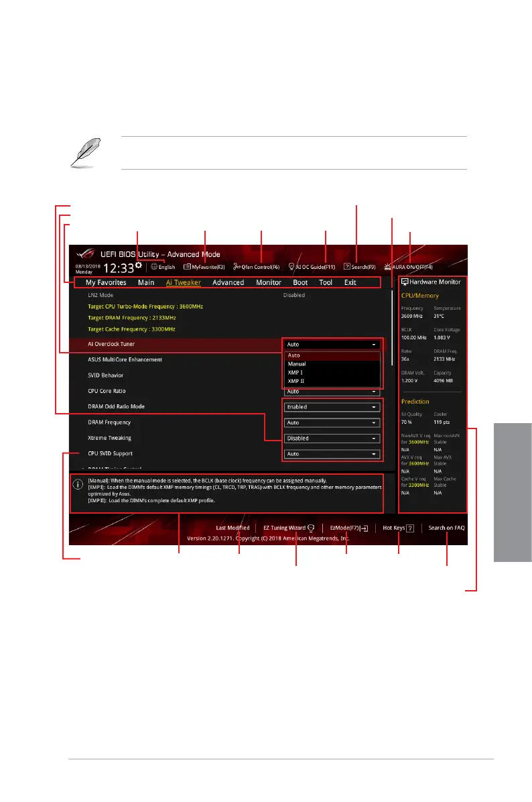532x802 pixels.
Task: Collapse the Ai Overclock Tuner dropdown
Action: [332, 345]
